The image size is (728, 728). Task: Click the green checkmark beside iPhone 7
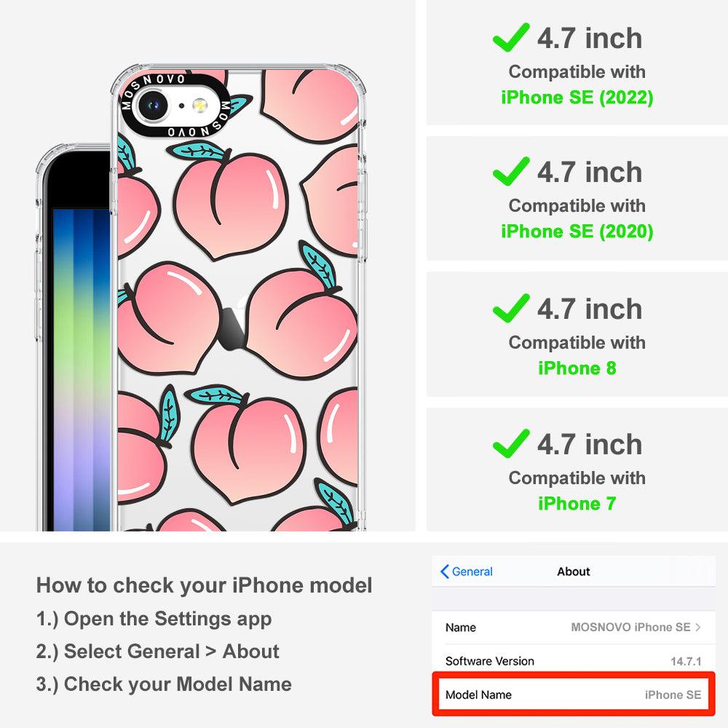pyautogui.click(x=511, y=443)
